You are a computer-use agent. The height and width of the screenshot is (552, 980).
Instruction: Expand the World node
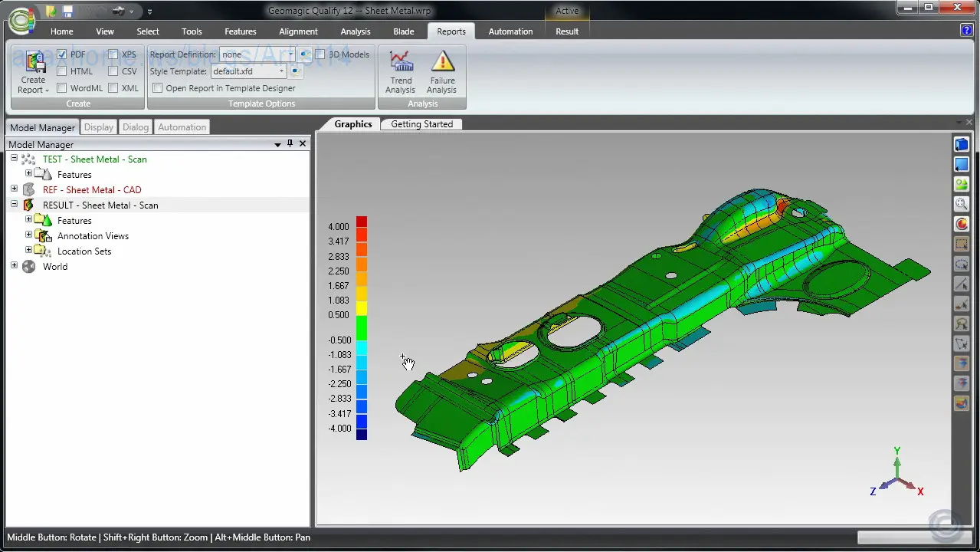(14, 266)
